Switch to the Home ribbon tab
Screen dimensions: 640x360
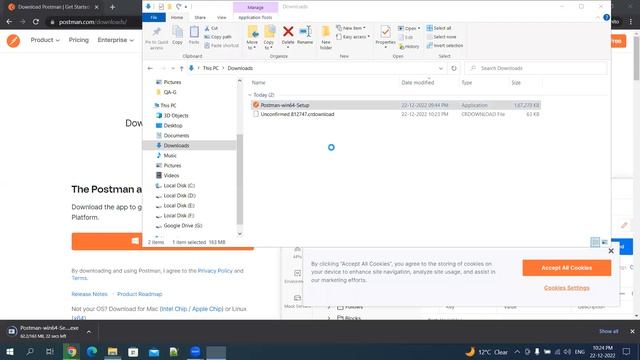(177, 18)
